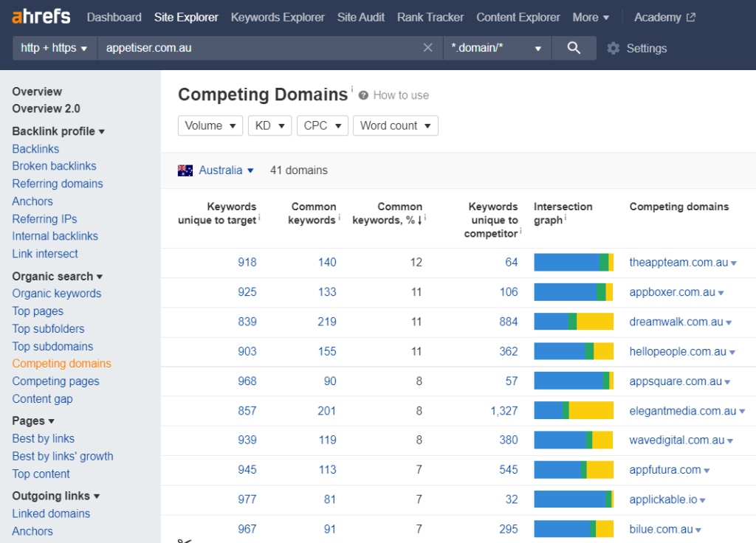
Task: Click intersection graph bar for elegantmedia.com.au
Action: [x=574, y=410]
